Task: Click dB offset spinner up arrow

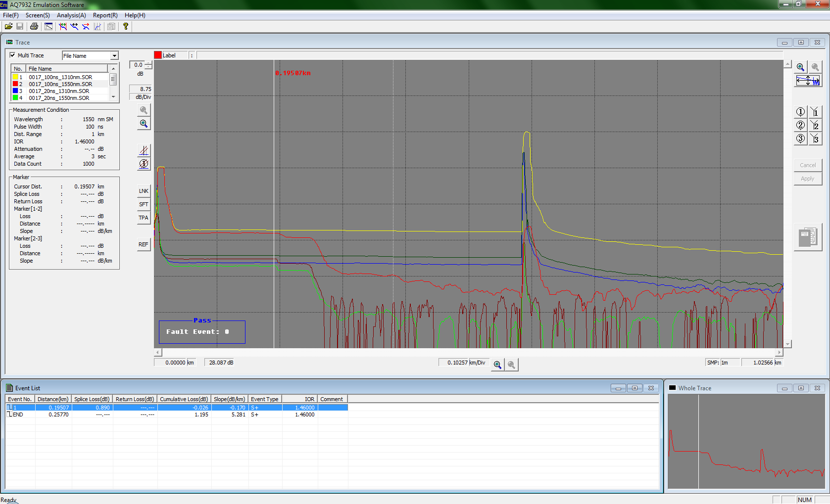Action: point(148,63)
